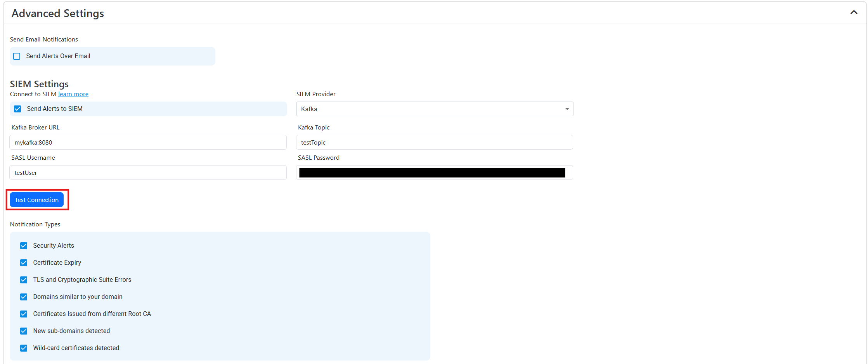Disable Send Alerts to SIEM

17,109
